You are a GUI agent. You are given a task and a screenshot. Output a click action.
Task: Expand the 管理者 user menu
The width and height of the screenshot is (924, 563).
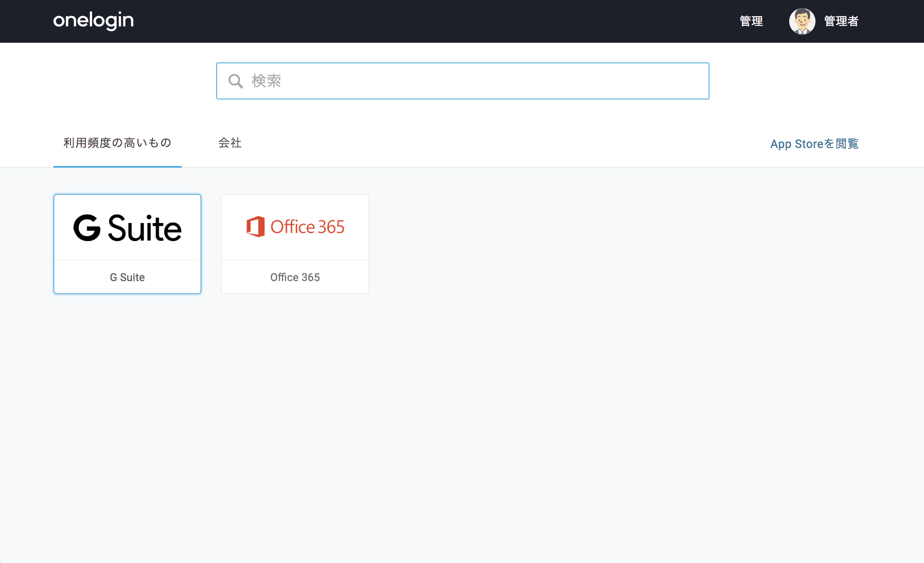tap(841, 21)
